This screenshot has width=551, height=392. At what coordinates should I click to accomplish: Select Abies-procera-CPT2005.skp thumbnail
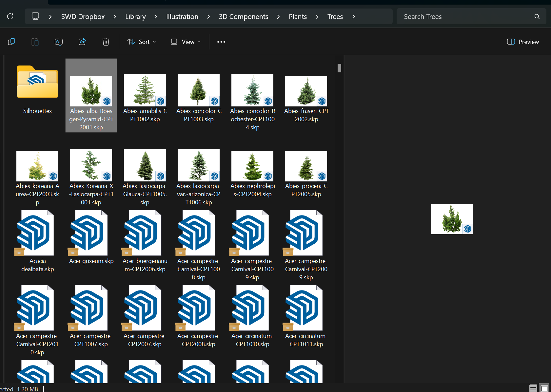306,166
